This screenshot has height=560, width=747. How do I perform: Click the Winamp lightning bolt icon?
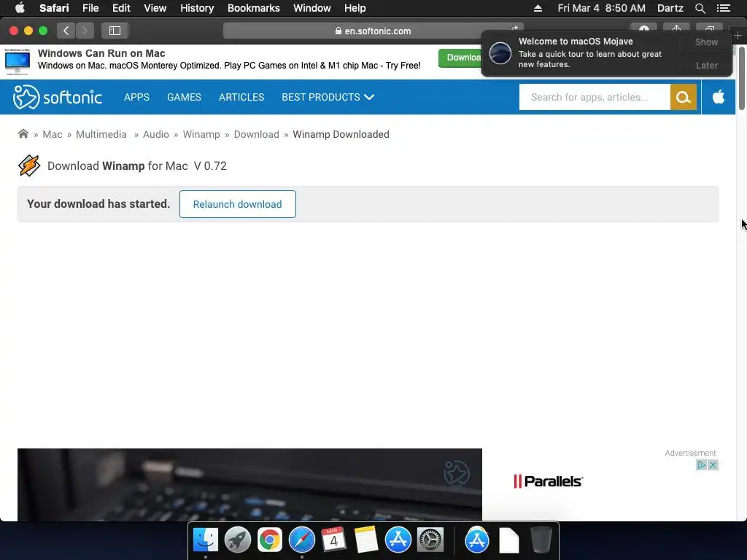tap(29, 166)
